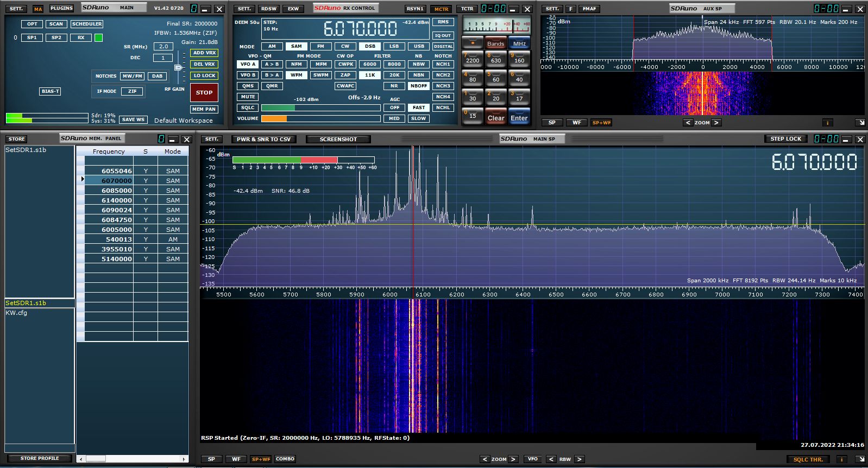Toggle LO LOCK in the Main panel
Screen dimensions: 868x468
pyautogui.click(x=204, y=75)
